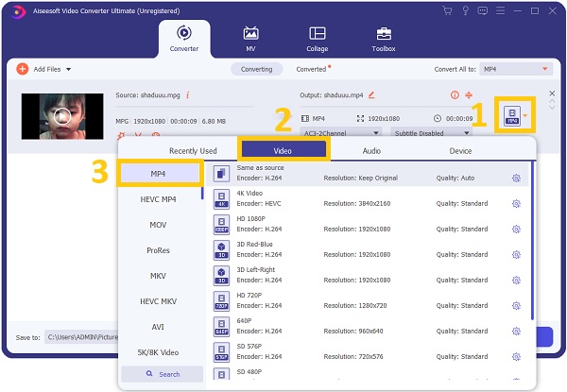Choose HEVC MKV format

click(x=158, y=301)
